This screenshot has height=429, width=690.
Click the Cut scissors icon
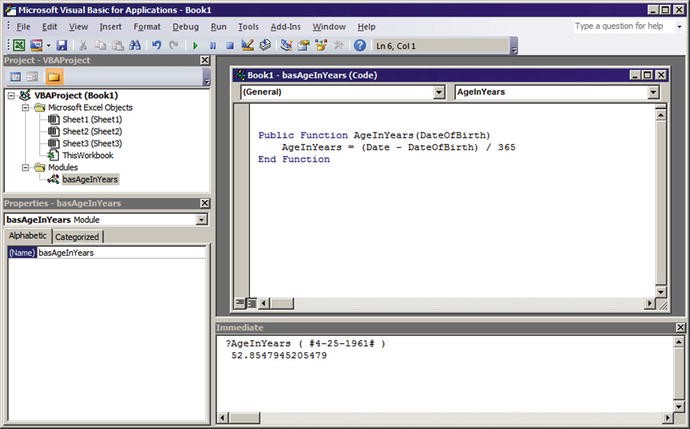(x=83, y=45)
